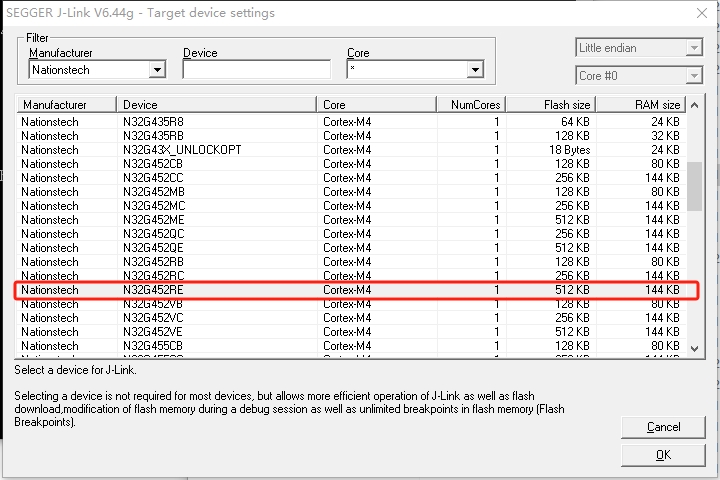Click the Cancel button
This screenshot has height=480, width=720.
pos(663,427)
